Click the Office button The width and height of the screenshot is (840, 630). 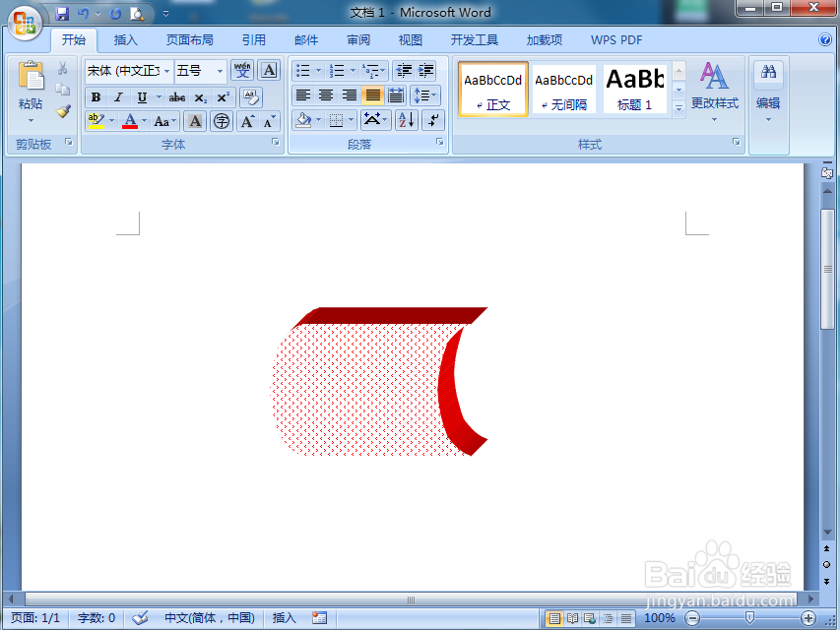(x=25, y=23)
